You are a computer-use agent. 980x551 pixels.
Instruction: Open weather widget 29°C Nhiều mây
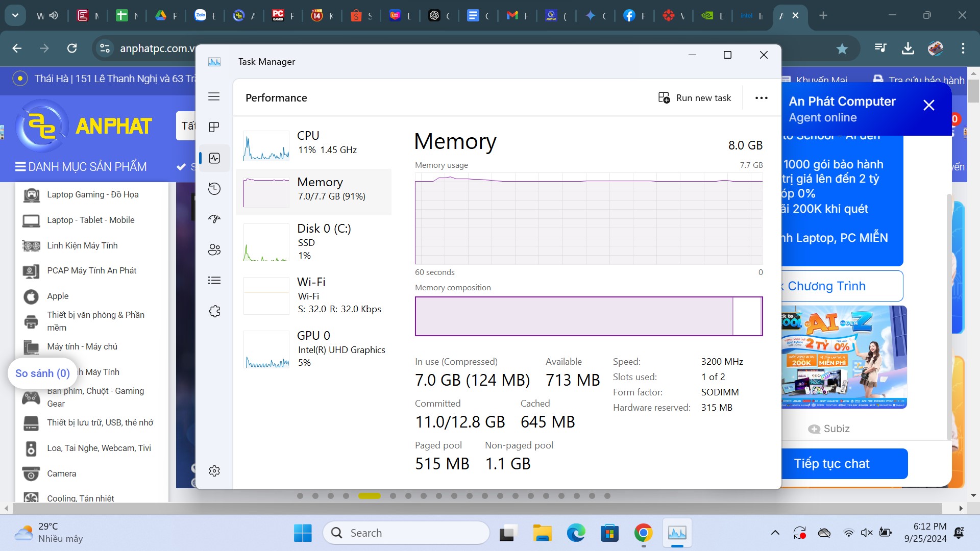(49, 533)
